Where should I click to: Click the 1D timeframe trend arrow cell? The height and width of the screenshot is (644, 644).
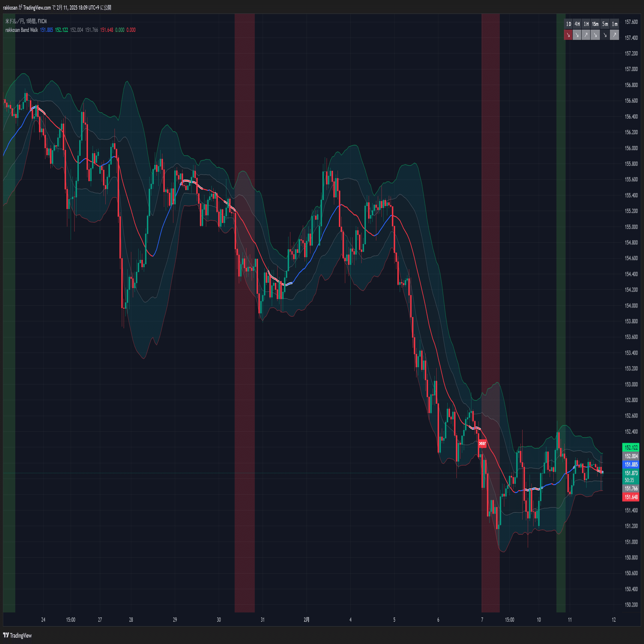568,35
